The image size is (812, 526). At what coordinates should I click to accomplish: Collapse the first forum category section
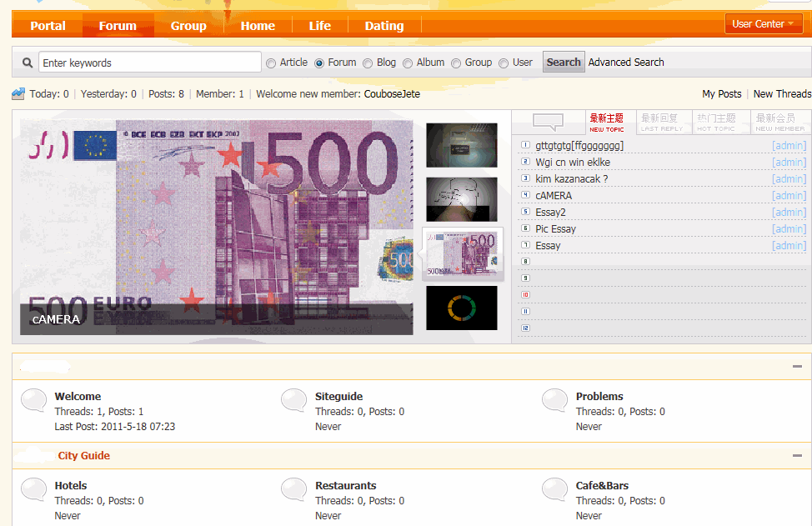pos(797,367)
